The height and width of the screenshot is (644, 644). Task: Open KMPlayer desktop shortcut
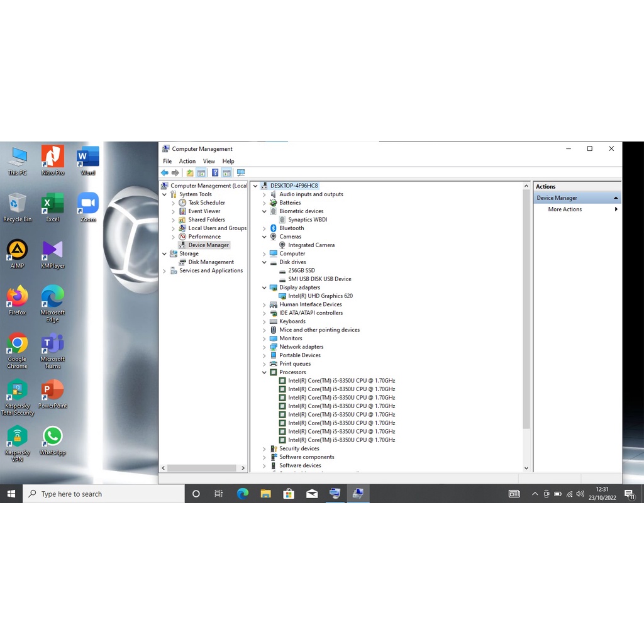53,254
